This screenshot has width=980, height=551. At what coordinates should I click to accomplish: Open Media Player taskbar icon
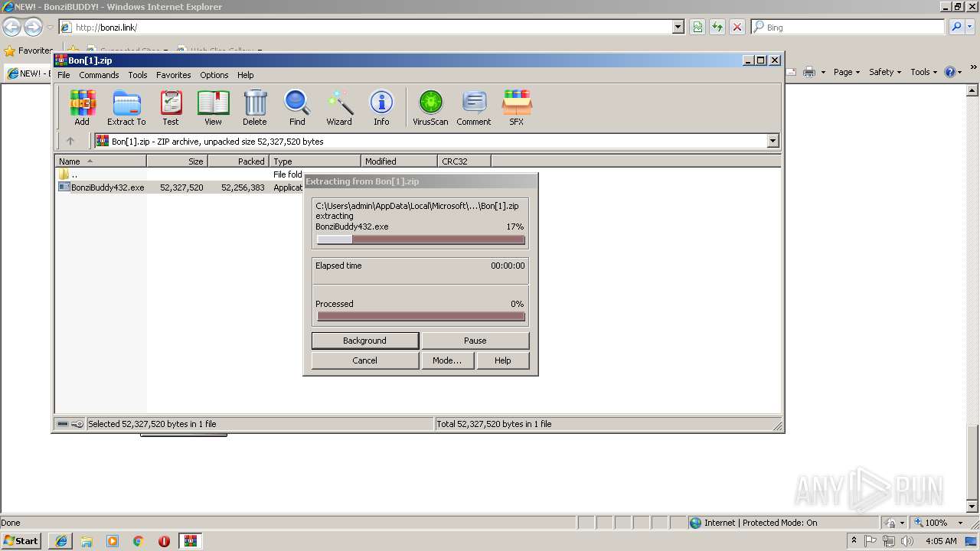tap(113, 541)
